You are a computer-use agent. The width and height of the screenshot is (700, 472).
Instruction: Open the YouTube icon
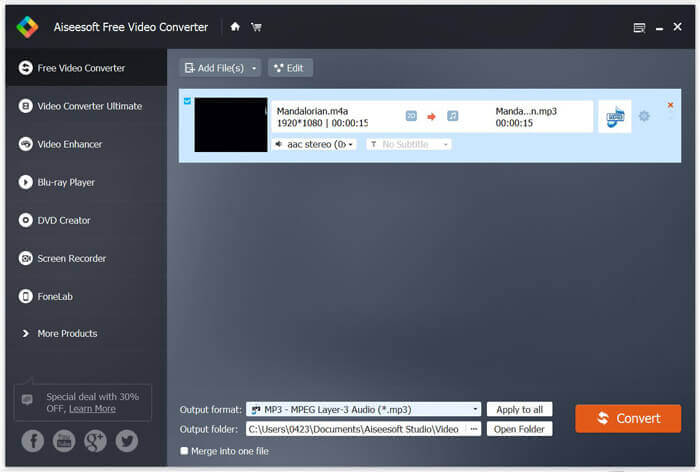(64, 441)
